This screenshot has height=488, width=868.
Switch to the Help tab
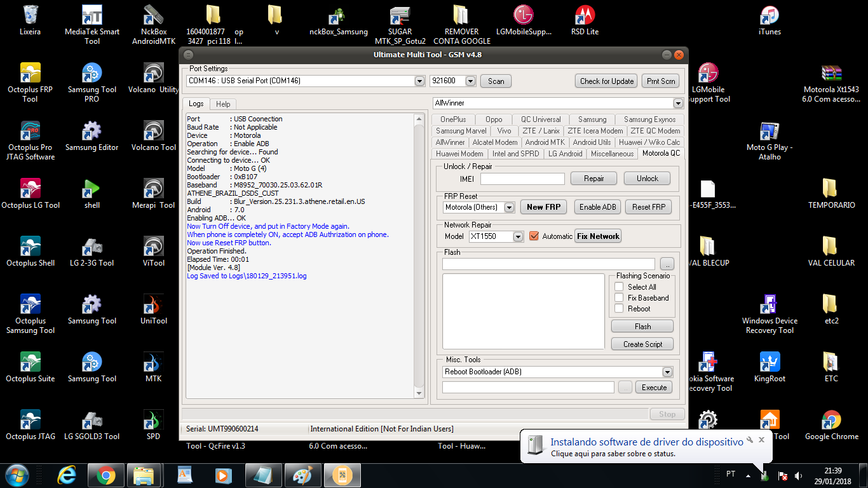pyautogui.click(x=223, y=104)
